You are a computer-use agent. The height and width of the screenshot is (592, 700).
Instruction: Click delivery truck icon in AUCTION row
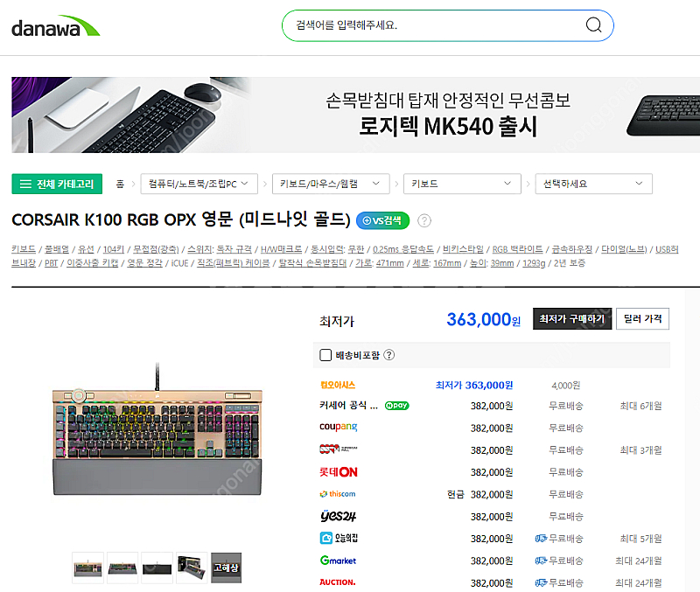pyautogui.click(x=541, y=583)
